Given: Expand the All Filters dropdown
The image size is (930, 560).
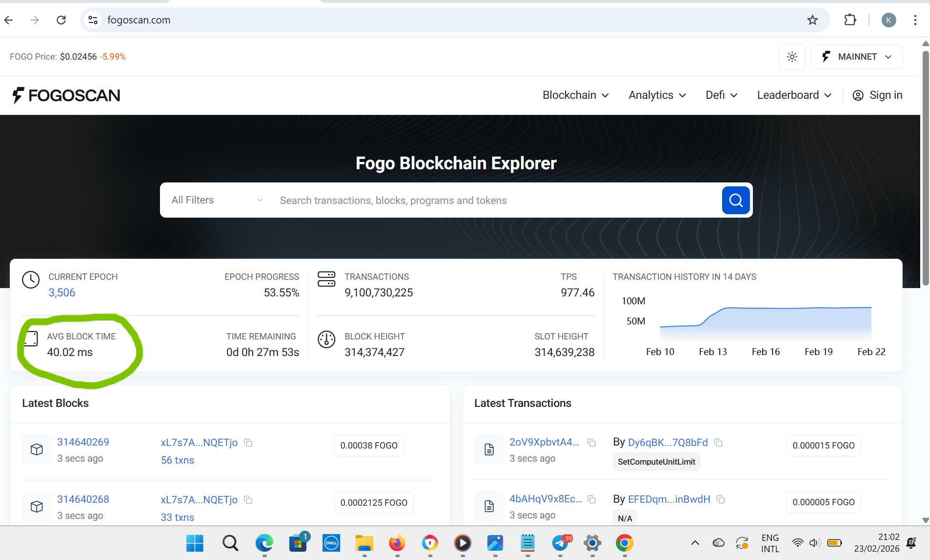Looking at the screenshot, I should click(x=217, y=200).
